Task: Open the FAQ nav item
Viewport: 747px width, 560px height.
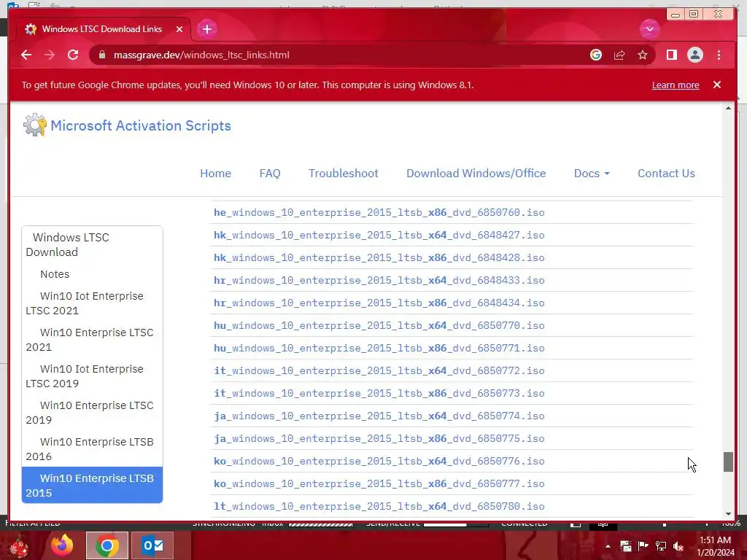Action: 270,174
